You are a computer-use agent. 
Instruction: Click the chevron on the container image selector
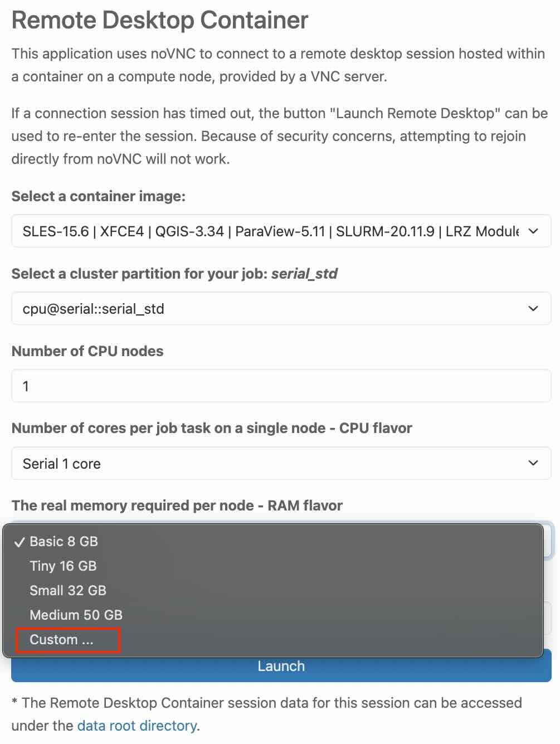[533, 231]
